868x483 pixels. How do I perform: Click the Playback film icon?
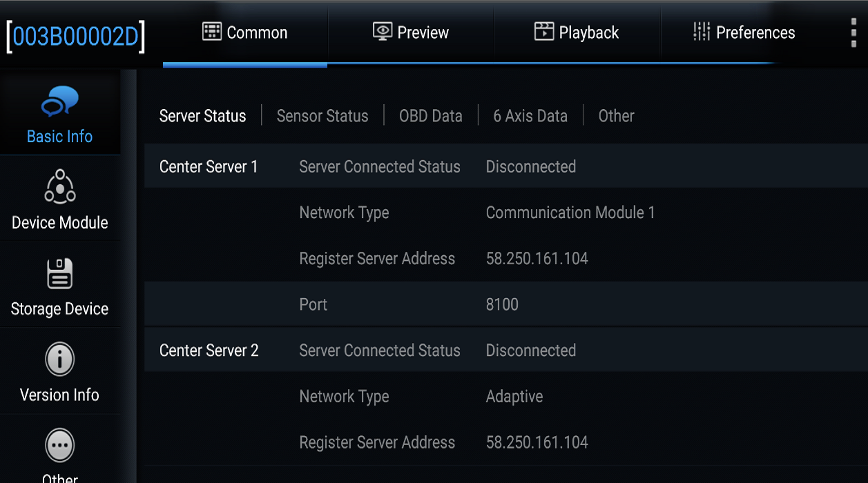point(544,32)
